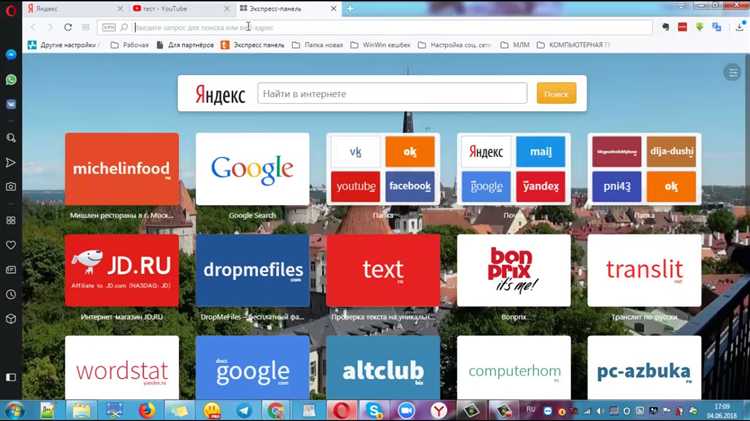Open the pc-azbuka speed dial tile
750x421 pixels.
pos(644,367)
